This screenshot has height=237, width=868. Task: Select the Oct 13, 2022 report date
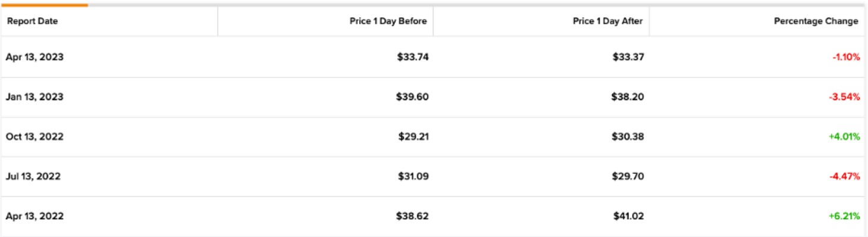[34, 136]
